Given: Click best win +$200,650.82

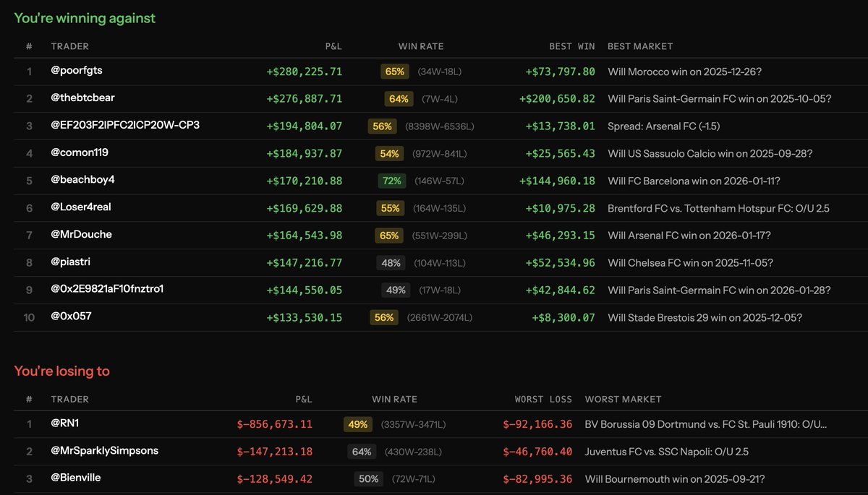Looking at the screenshot, I should 557,99.
